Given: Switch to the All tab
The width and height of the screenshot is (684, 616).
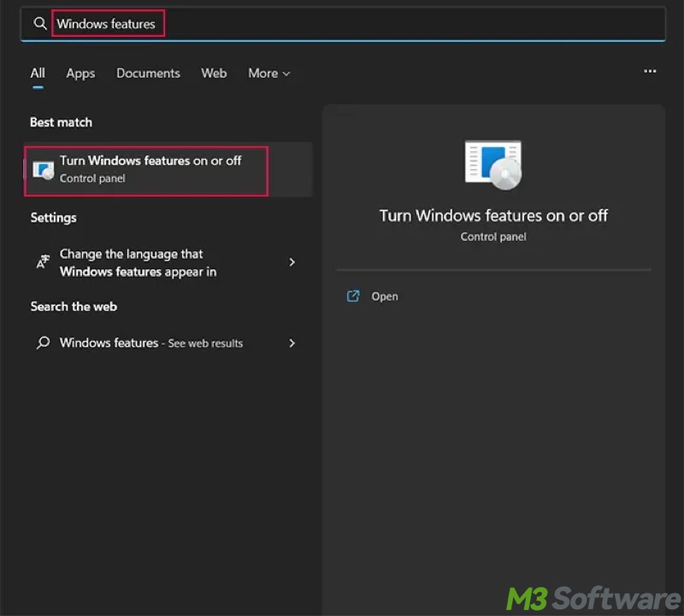Looking at the screenshot, I should click(x=38, y=73).
